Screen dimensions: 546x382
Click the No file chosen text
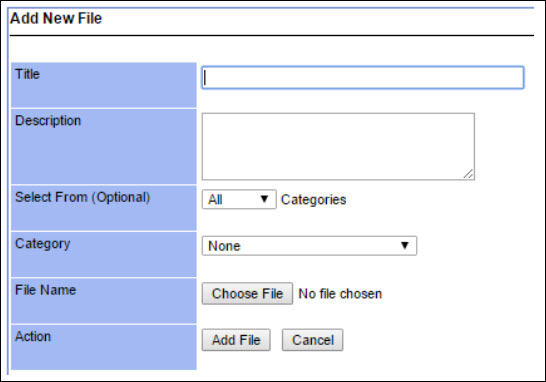click(x=340, y=294)
